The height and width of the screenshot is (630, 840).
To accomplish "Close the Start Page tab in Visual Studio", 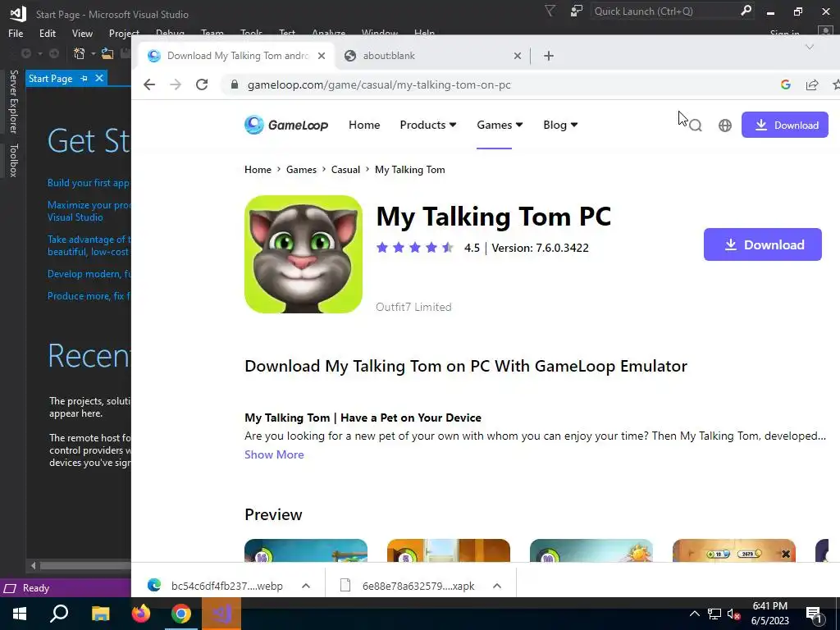I will (x=99, y=78).
